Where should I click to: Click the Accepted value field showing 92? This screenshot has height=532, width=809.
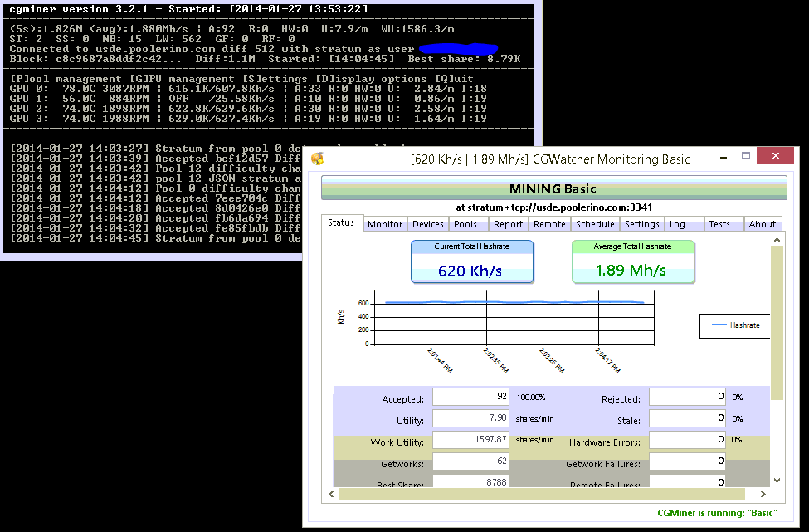(470, 397)
